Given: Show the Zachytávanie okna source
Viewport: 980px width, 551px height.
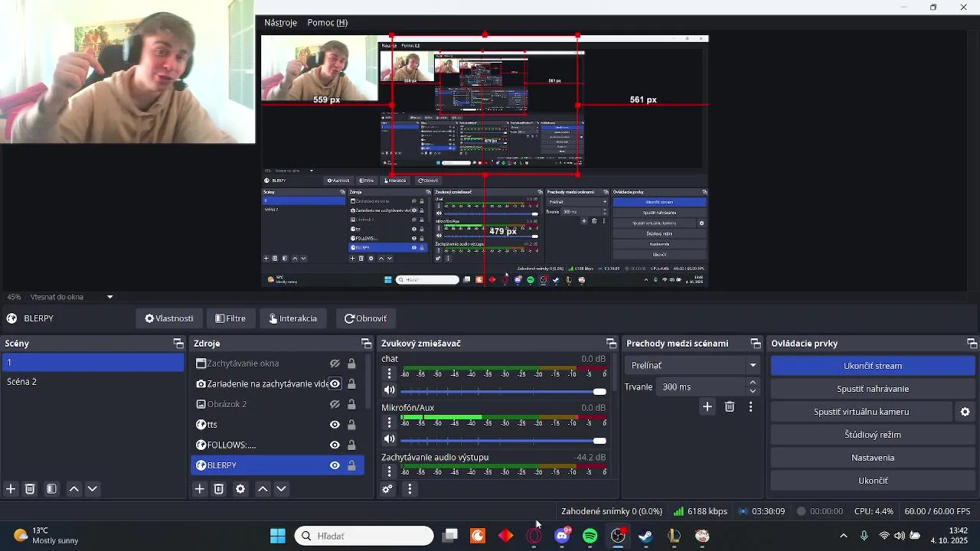Looking at the screenshot, I should [x=335, y=364].
